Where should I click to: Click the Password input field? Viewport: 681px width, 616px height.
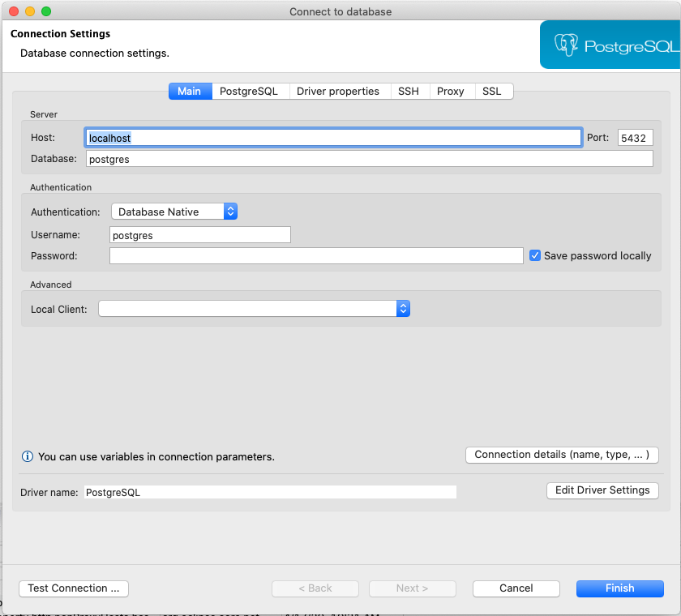[316, 255]
